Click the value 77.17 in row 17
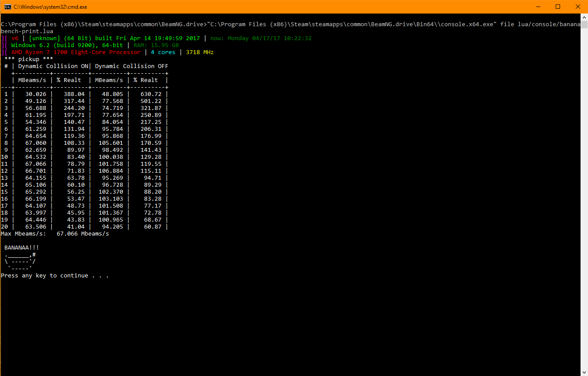 click(153, 206)
